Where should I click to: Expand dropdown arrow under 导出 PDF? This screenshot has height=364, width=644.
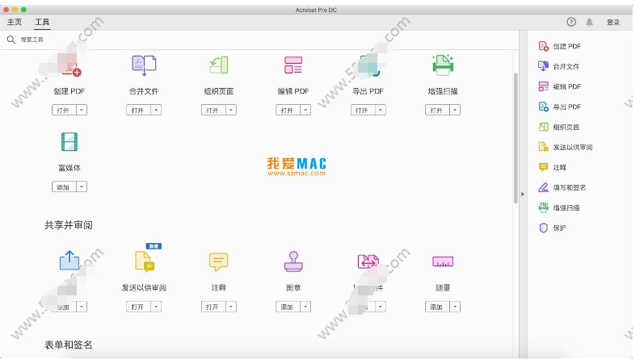(x=381, y=110)
